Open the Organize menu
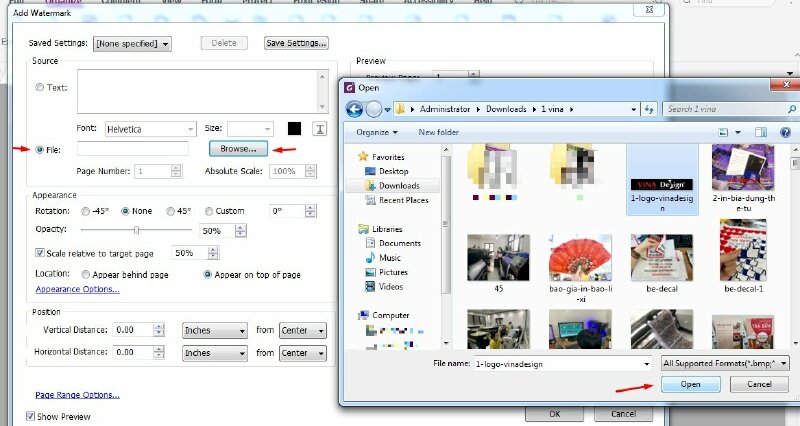This screenshot has width=800, height=426. pyautogui.click(x=377, y=133)
